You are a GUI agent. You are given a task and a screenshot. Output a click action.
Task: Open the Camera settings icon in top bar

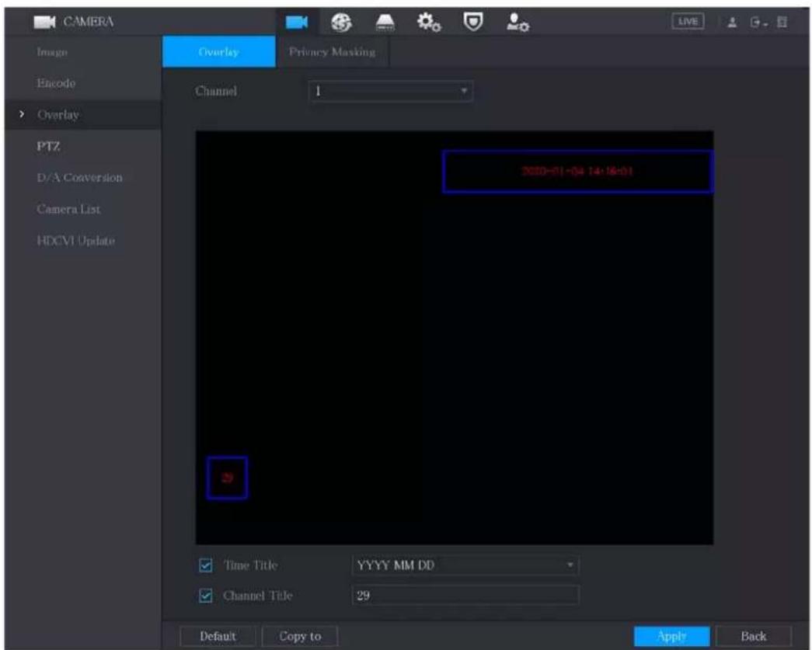pyautogui.click(x=297, y=23)
